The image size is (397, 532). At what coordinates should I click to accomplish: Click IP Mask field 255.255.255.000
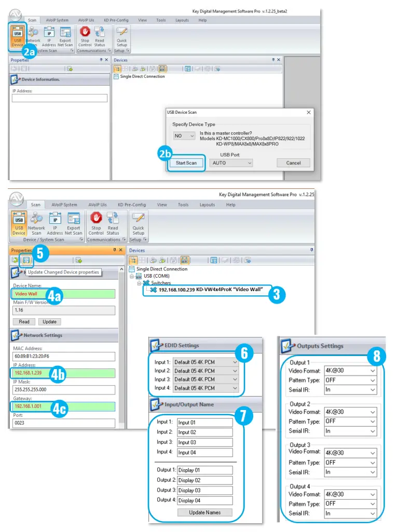pyautogui.click(x=64, y=389)
